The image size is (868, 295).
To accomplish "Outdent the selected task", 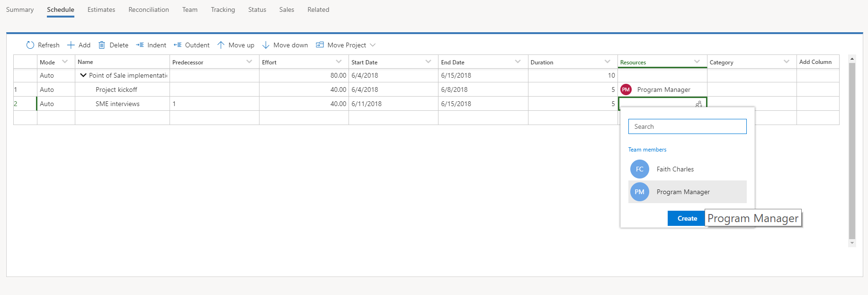I will point(178,45).
